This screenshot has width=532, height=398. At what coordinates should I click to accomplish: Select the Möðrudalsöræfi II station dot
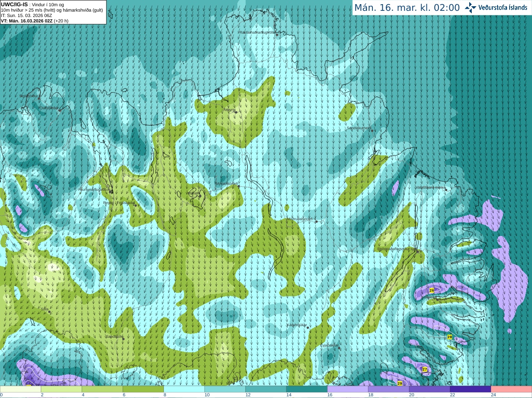[x=316, y=222]
